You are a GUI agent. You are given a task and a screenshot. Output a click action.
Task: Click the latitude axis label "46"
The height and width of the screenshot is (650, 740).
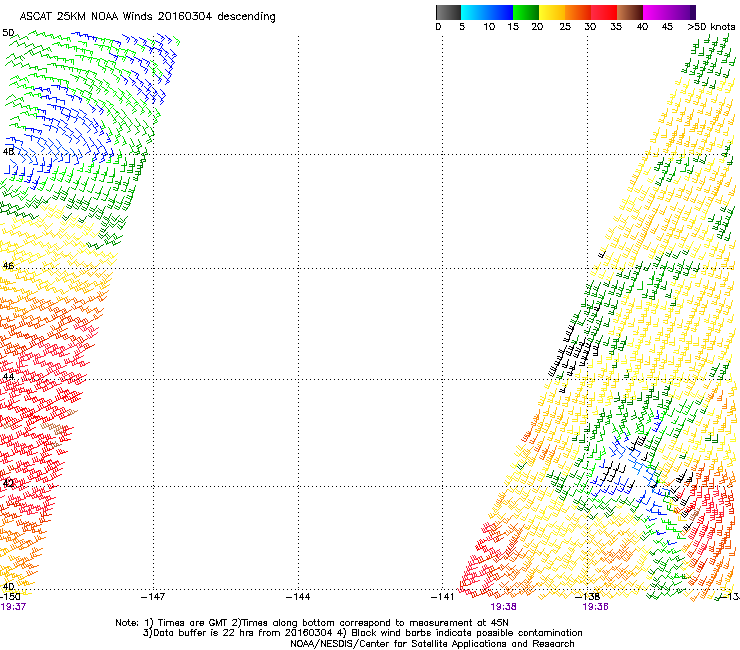pyautogui.click(x=8, y=266)
